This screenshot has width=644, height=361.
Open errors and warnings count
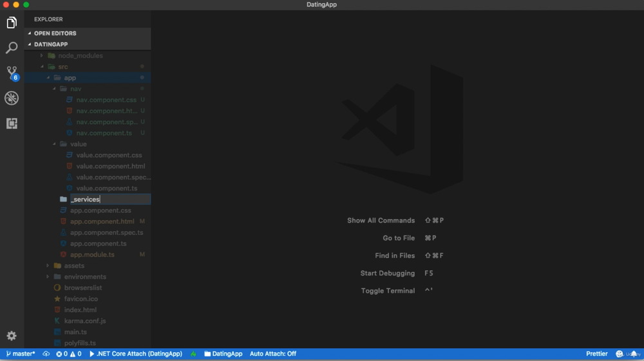tap(69, 354)
